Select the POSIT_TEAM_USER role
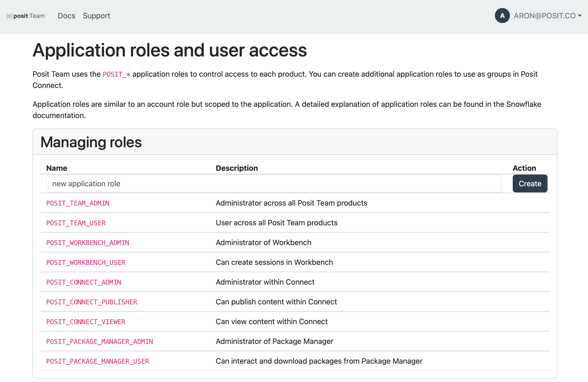This screenshot has height=382, width=588. [x=76, y=223]
